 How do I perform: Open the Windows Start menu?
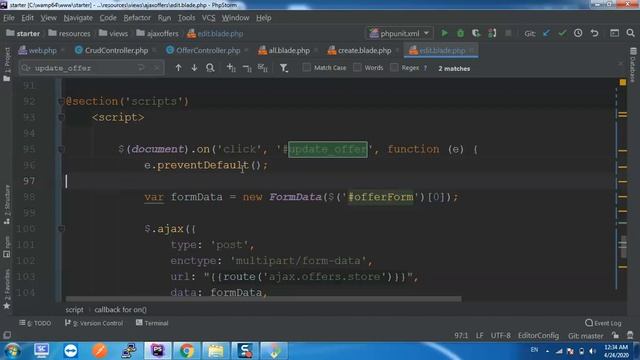click(x=12, y=351)
